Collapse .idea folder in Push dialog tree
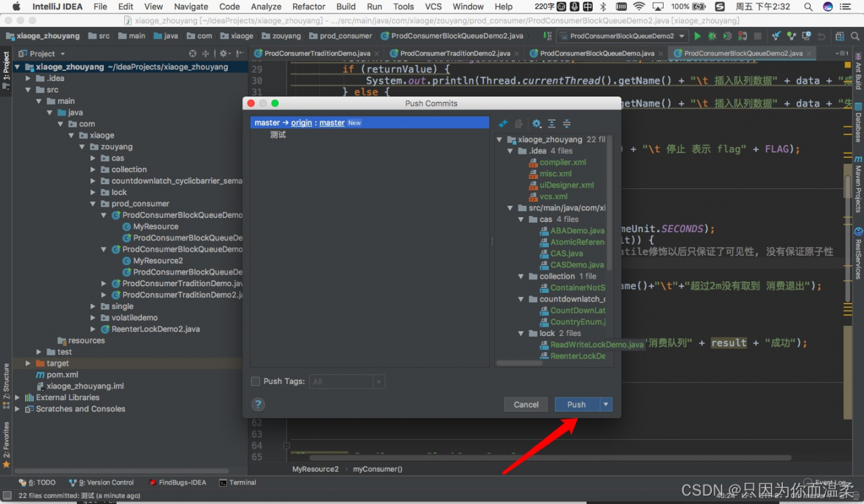The width and height of the screenshot is (864, 504). click(x=511, y=151)
